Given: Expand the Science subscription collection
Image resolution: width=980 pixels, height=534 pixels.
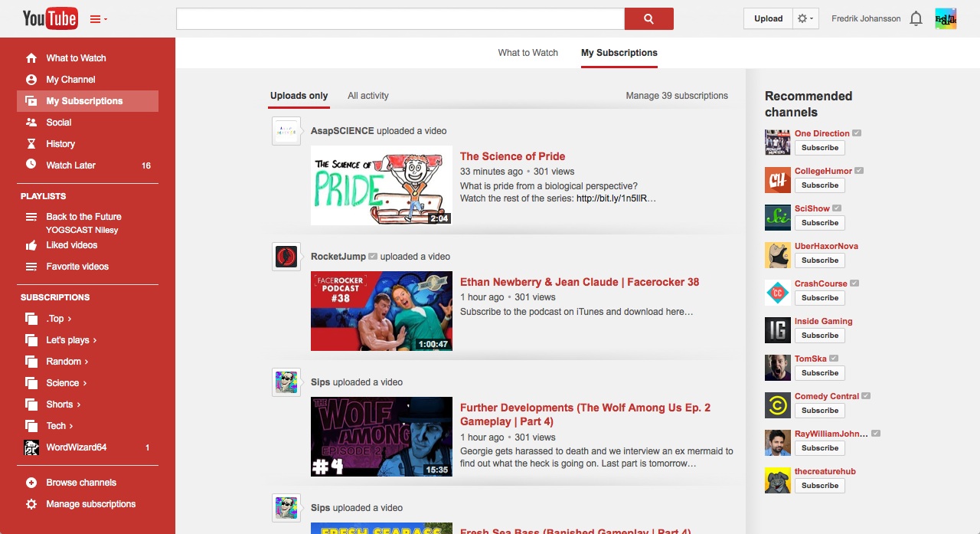Looking at the screenshot, I should [x=67, y=383].
